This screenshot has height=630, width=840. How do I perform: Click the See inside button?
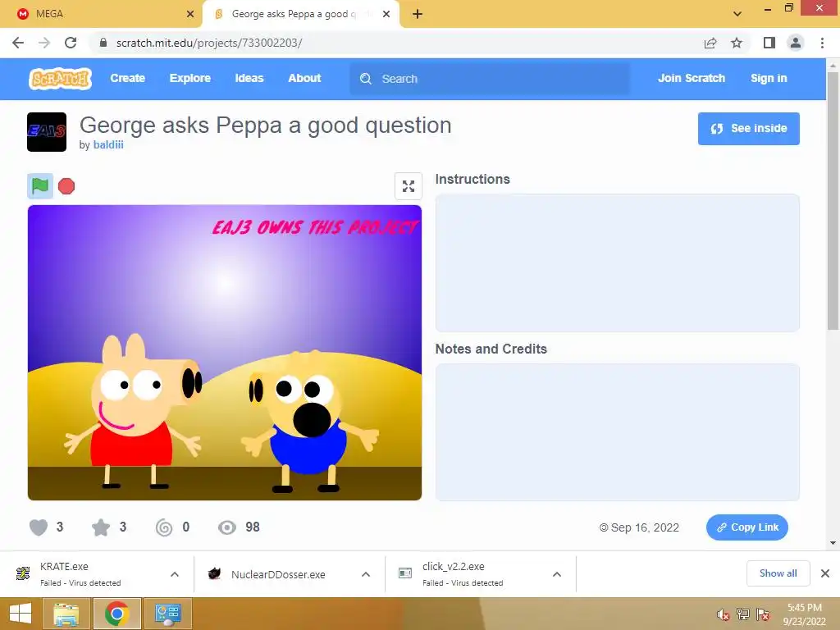[748, 129]
